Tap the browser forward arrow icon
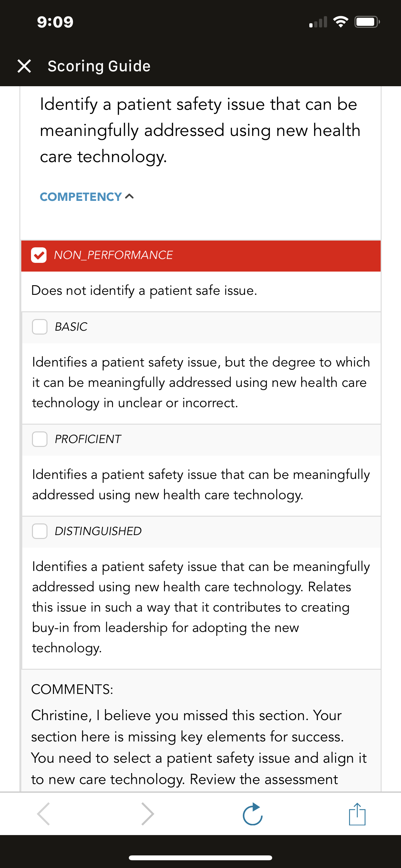 148,814
